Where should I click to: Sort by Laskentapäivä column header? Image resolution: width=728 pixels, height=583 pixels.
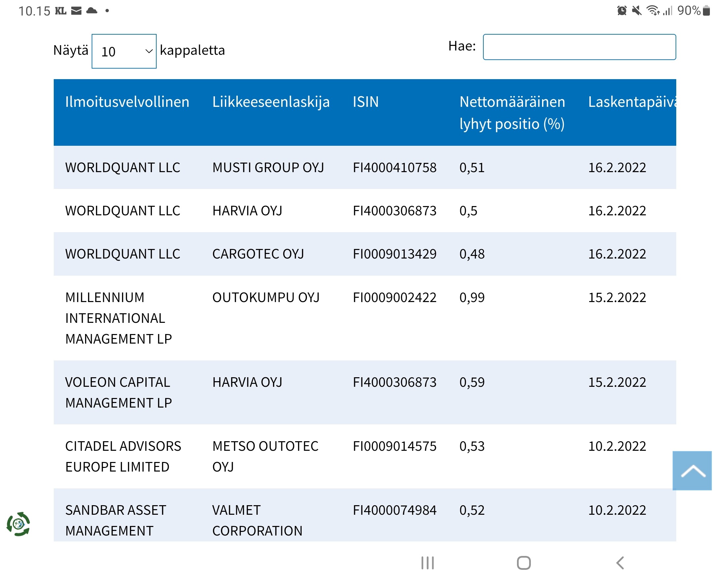(x=631, y=102)
